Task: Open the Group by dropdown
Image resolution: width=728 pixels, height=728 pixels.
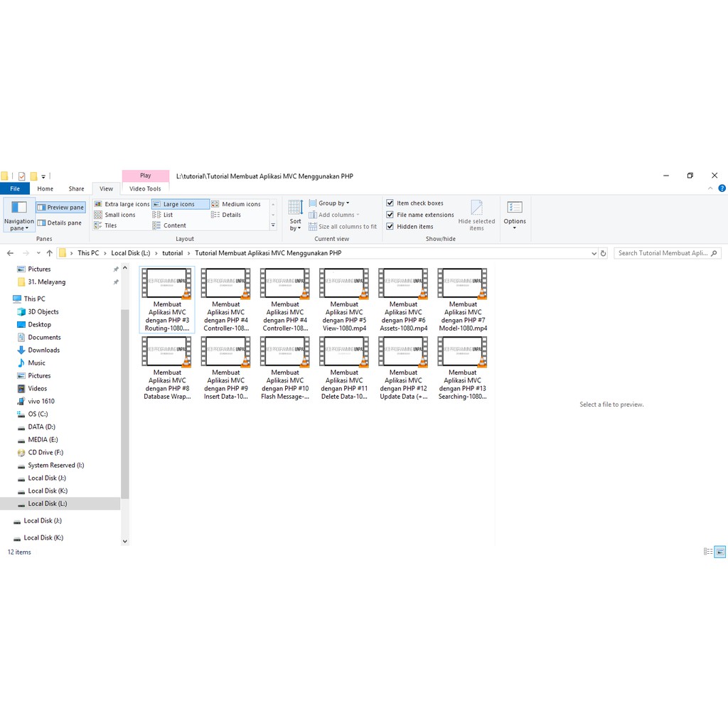Action: coord(330,203)
